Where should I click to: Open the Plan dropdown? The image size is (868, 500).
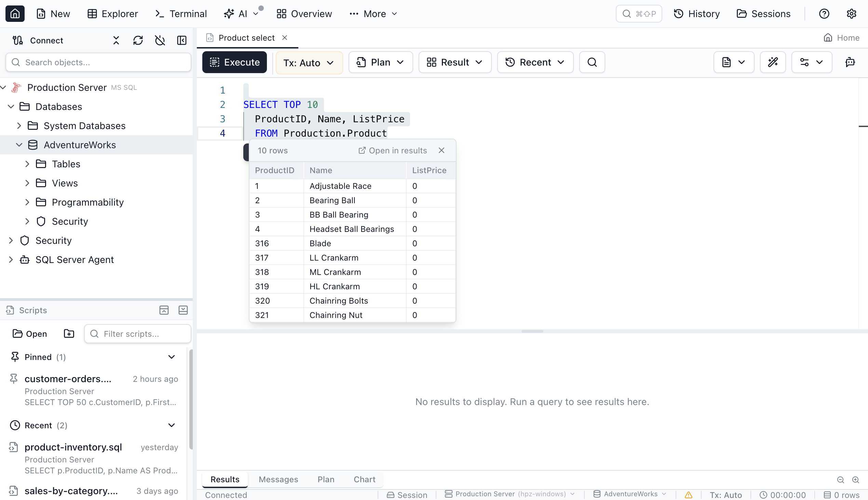tap(381, 62)
